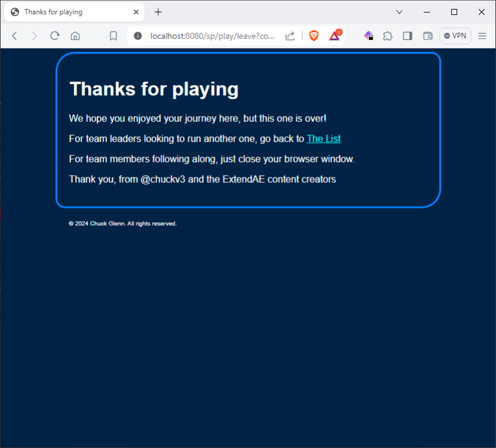Screen dimensions: 496x448
Task: Go to the home page
Action: 75,36
